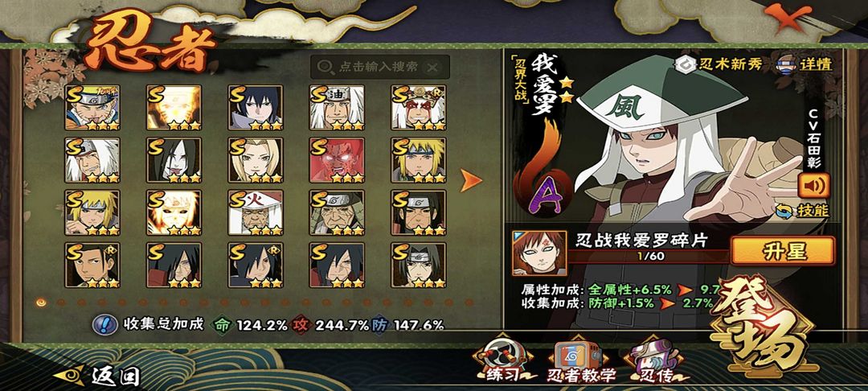Click the speaker voice playback icon
This screenshot has height=391, width=868.
[x=813, y=186]
